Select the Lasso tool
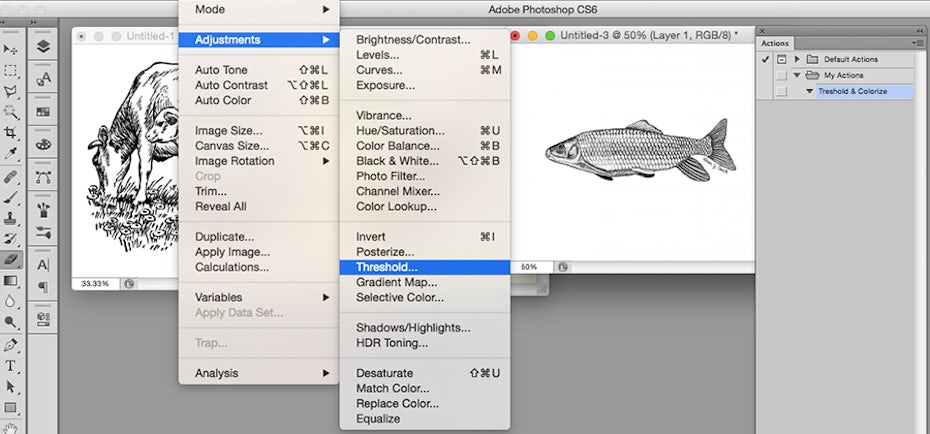This screenshot has width=930, height=434. 11,91
